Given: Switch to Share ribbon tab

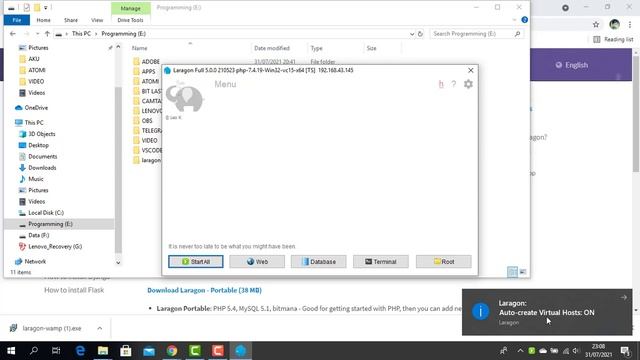Looking at the screenshot, I should pos(71,20).
